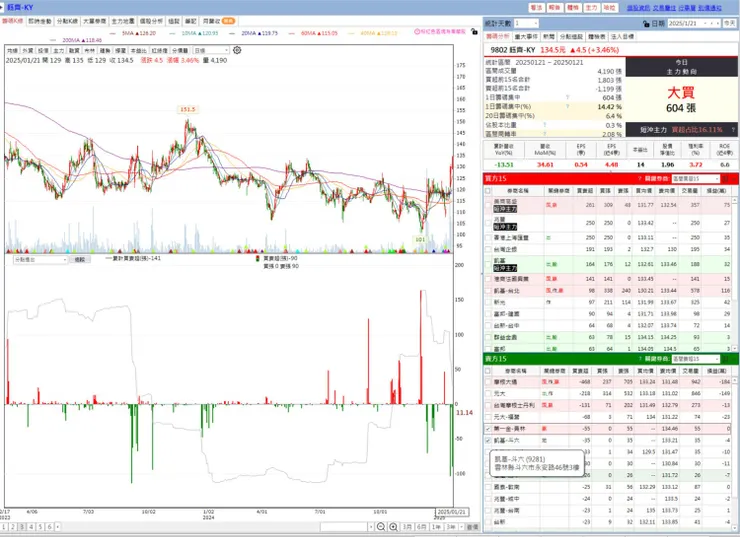Click the 均線 indicator button
The width and height of the screenshot is (740, 537).
(13, 50)
